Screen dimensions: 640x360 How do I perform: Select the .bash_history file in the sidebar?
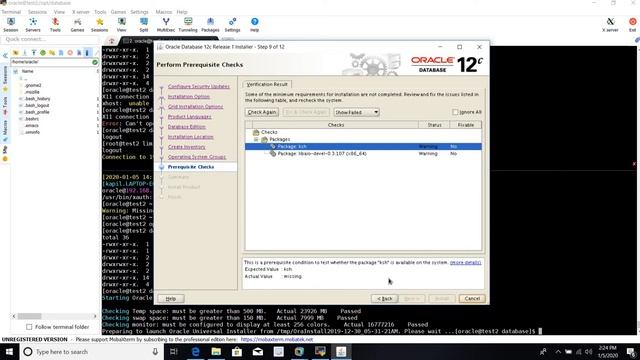point(37,99)
